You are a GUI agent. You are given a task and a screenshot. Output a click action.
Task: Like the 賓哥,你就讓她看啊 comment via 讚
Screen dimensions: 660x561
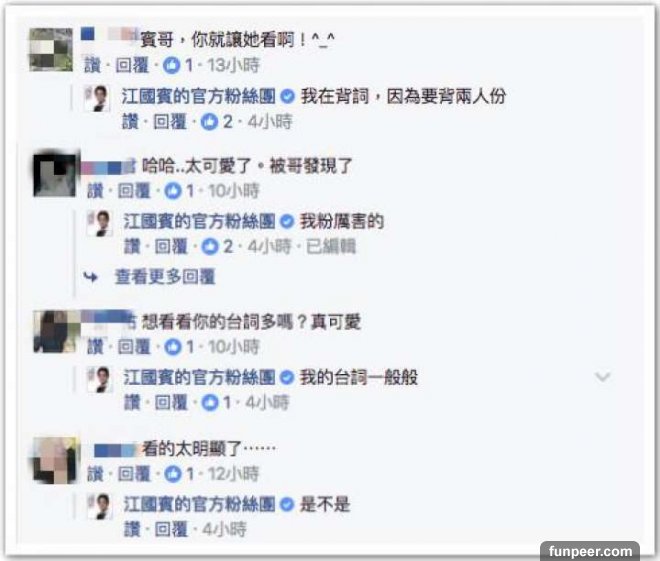point(92,65)
